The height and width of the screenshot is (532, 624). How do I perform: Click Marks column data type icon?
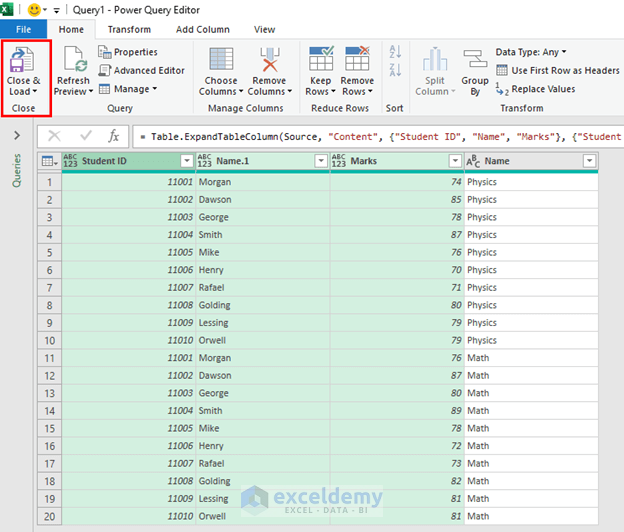(x=338, y=161)
